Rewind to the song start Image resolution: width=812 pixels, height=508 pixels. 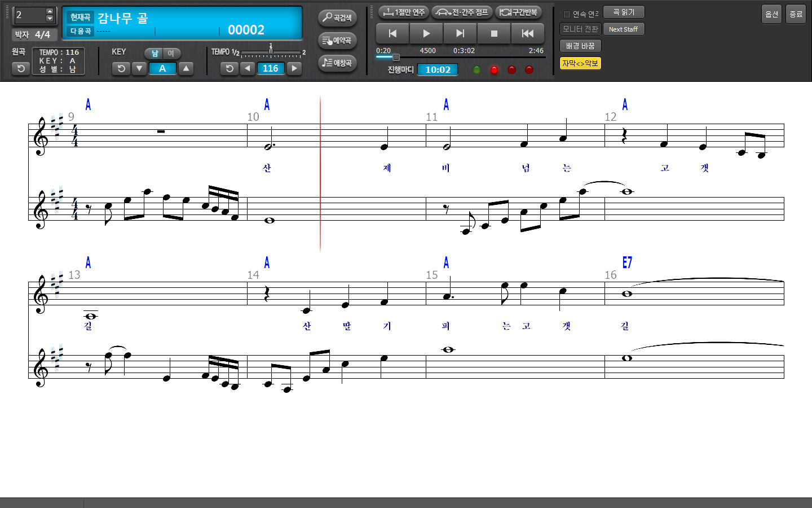coord(528,33)
